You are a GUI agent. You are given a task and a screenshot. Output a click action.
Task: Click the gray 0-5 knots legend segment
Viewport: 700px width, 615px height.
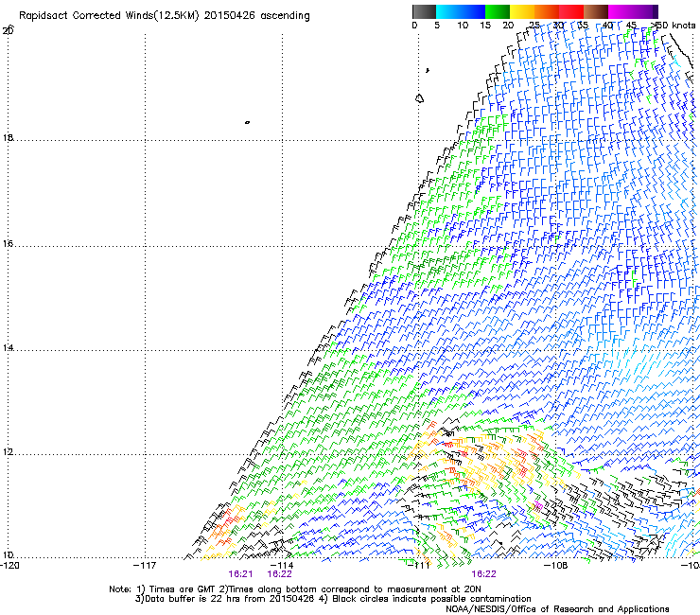tap(424, 11)
